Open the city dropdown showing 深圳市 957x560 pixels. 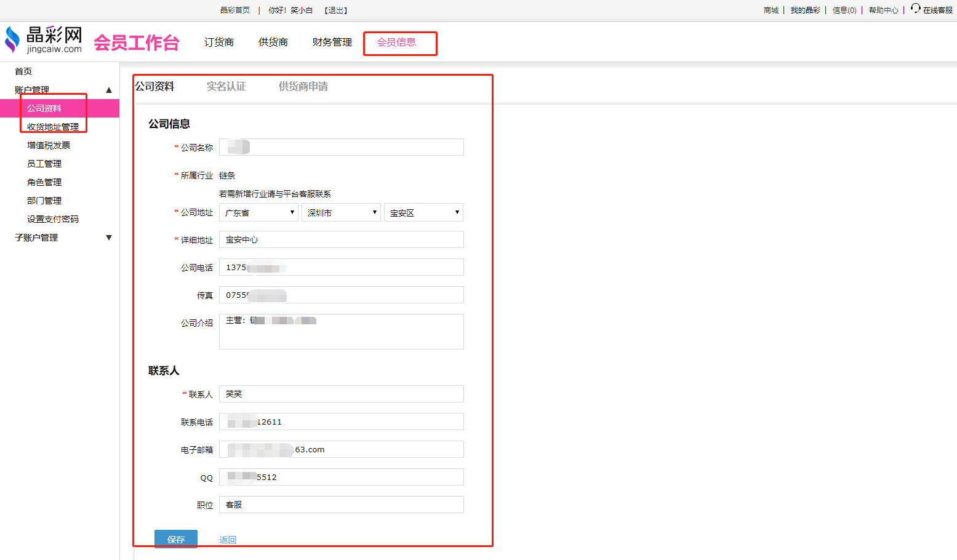[341, 212]
